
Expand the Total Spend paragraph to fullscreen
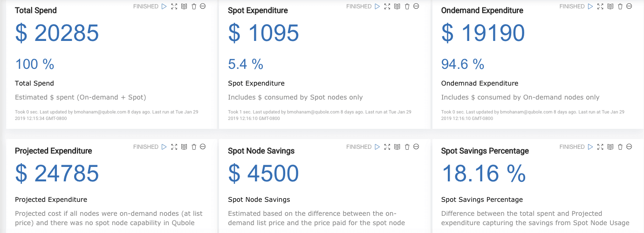click(x=174, y=7)
